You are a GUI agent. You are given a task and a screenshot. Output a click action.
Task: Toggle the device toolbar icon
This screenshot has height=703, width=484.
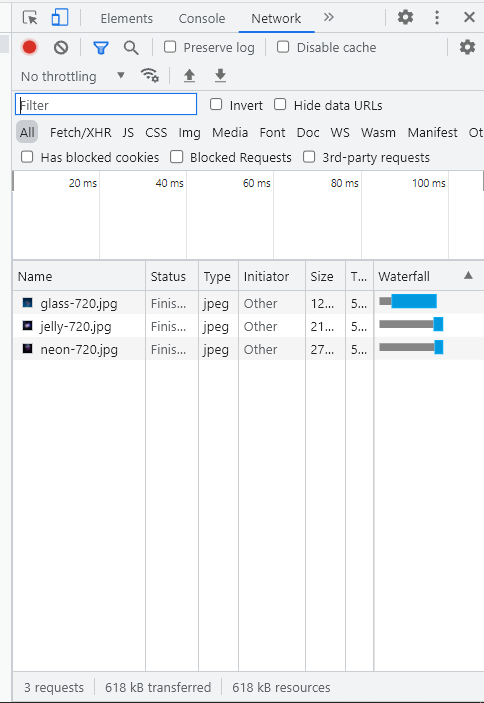click(x=60, y=18)
